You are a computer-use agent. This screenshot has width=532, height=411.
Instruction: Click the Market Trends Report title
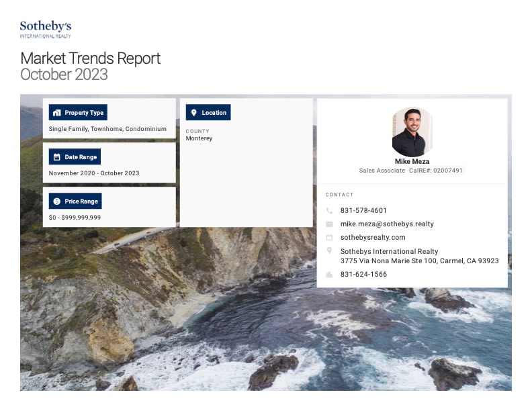pos(90,58)
